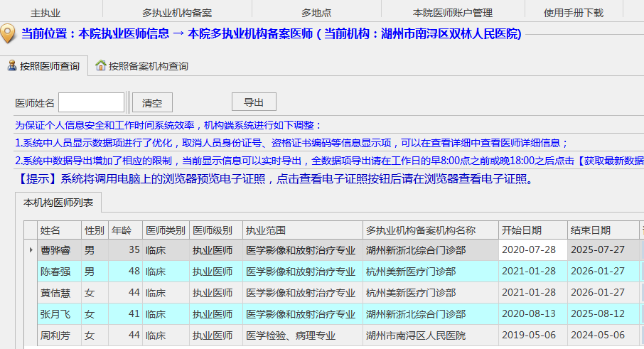The height and width of the screenshot is (349, 644).
Task: Click the 导出 button
Action: pos(254,102)
